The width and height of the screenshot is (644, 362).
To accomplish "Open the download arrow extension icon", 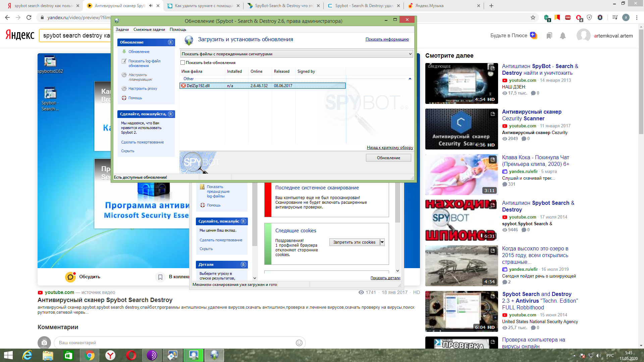I will 600,17.
